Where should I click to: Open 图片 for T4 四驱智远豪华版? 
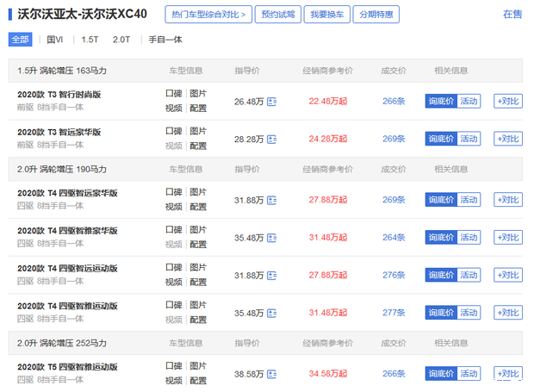(x=198, y=192)
